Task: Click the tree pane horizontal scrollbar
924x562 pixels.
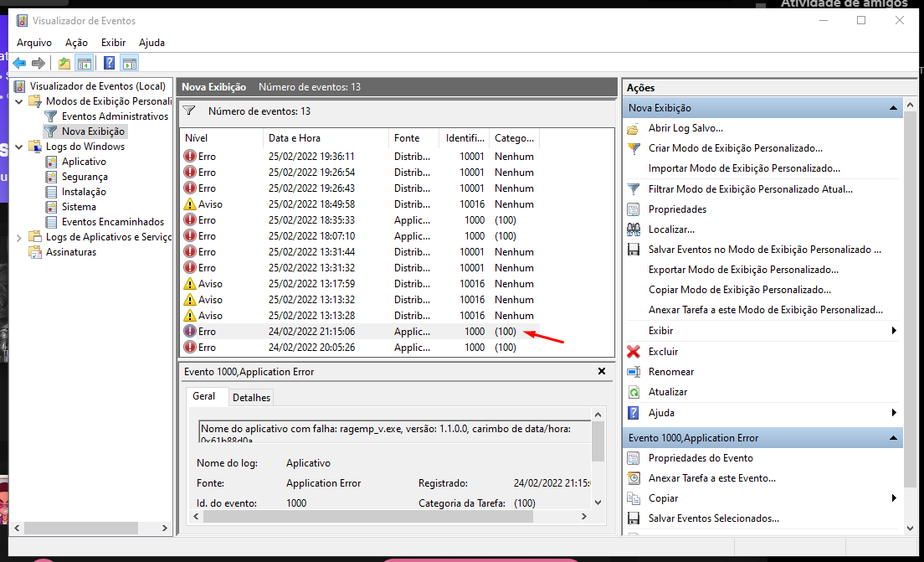Action: click(x=80, y=528)
